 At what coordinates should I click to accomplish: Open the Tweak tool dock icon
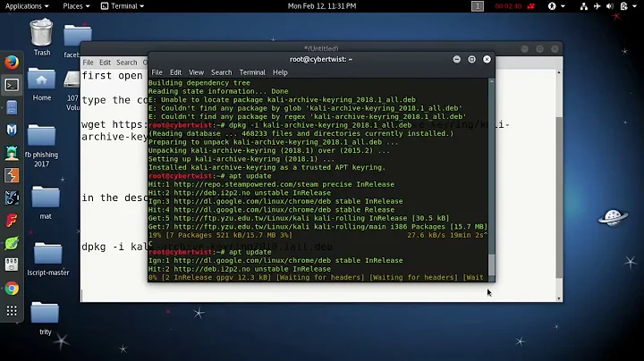click(x=12, y=265)
